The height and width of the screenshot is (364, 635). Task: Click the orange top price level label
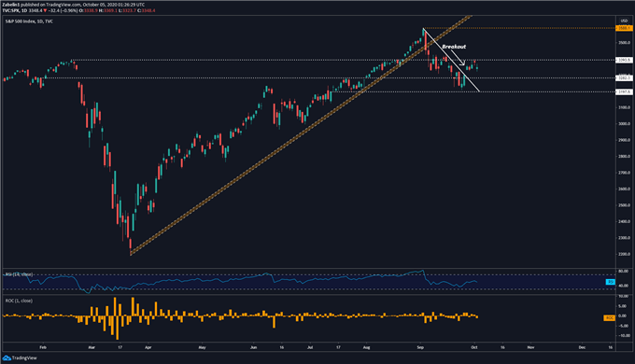pos(623,28)
